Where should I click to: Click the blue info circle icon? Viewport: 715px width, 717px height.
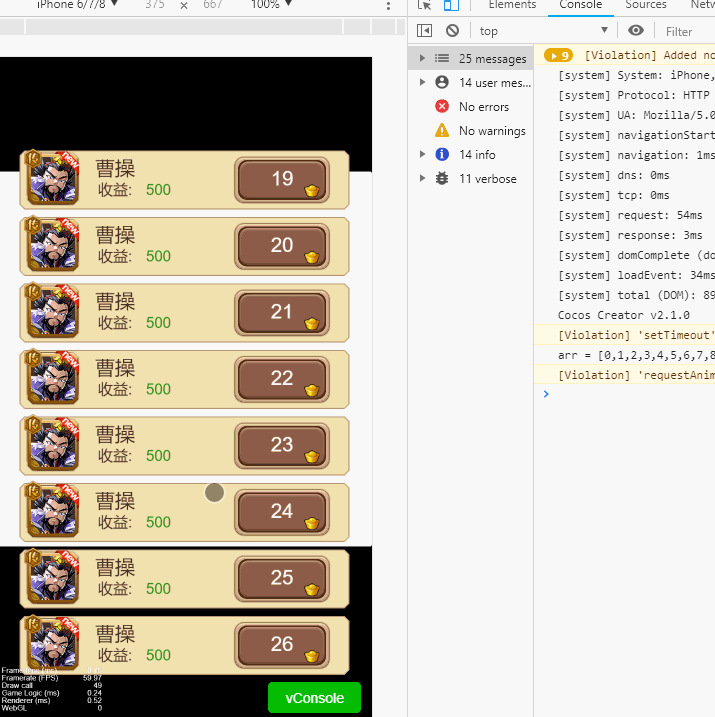[x=442, y=155]
